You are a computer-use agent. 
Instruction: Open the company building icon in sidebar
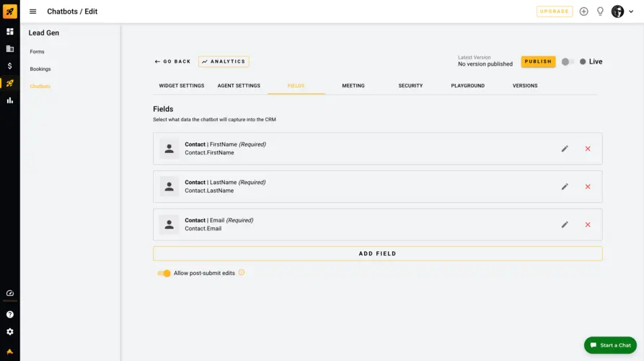10,49
